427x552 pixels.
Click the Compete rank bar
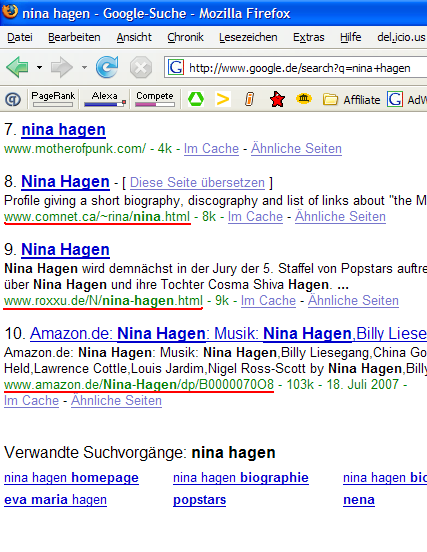tap(155, 99)
